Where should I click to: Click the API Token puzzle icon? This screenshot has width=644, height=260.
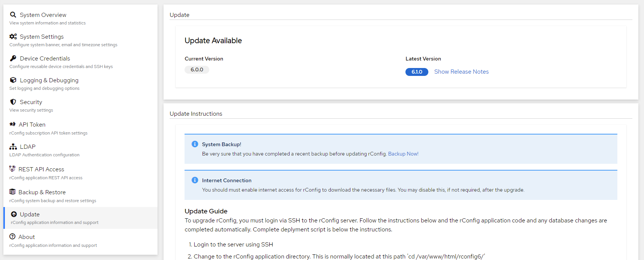click(13, 124)
